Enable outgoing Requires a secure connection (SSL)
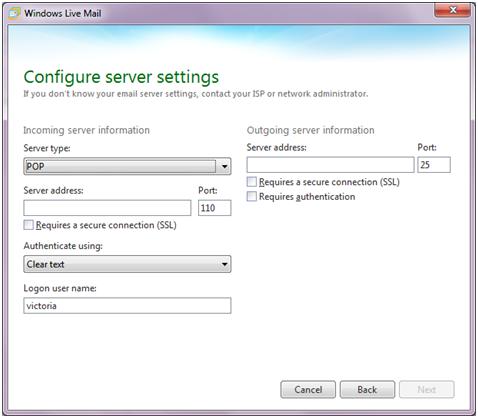Image resolution: width=478 pixels, height=418 pixels. pos(252,182)
